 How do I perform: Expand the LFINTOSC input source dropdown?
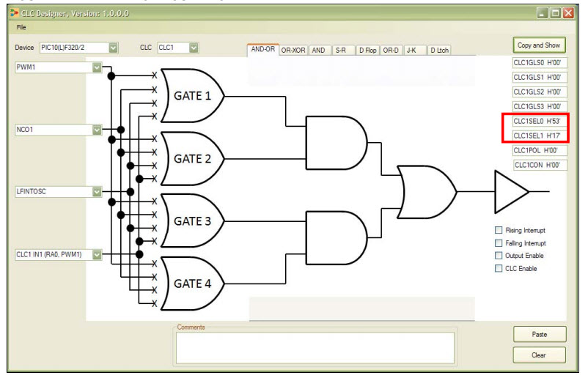click(97, 191)
